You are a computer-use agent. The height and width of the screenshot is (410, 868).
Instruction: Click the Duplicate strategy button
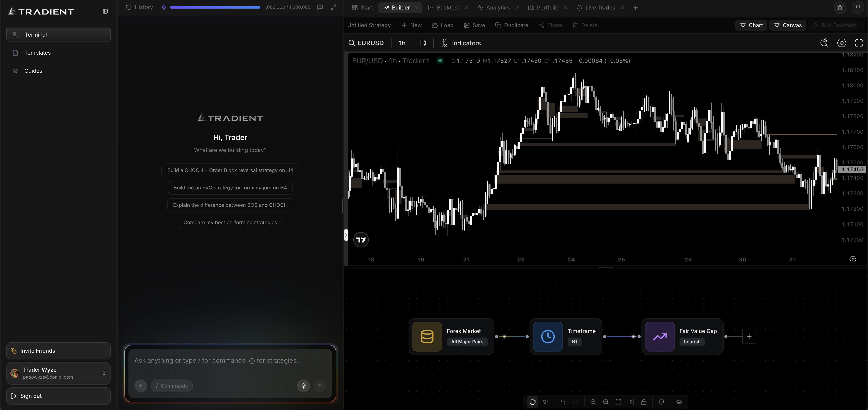click(x=512, y=25)
